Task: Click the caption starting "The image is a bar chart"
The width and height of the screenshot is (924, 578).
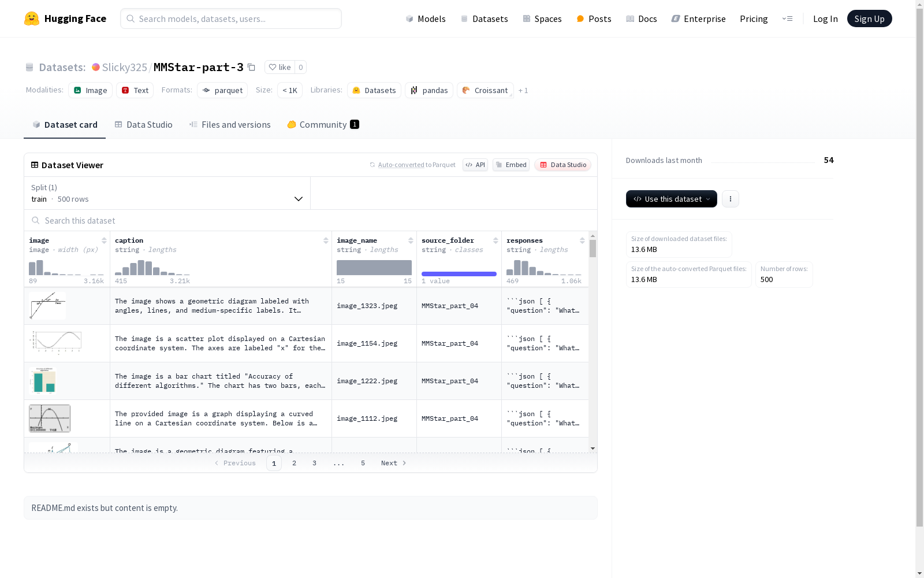Action: tap(221, 381)
